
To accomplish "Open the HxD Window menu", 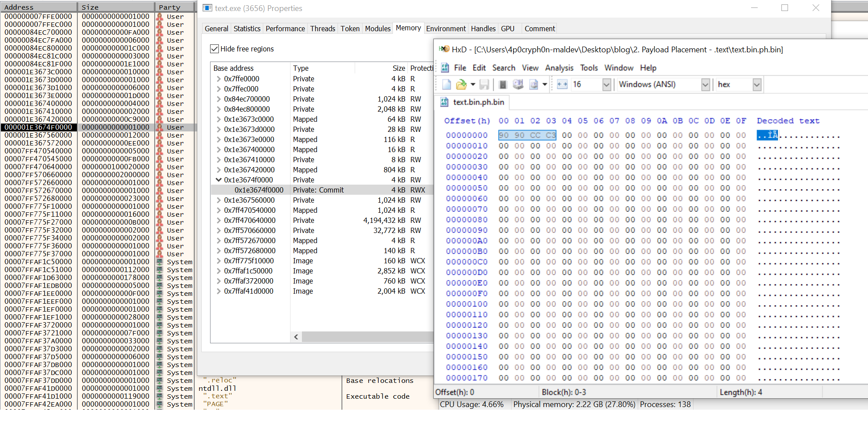I will tap(619, 68).
